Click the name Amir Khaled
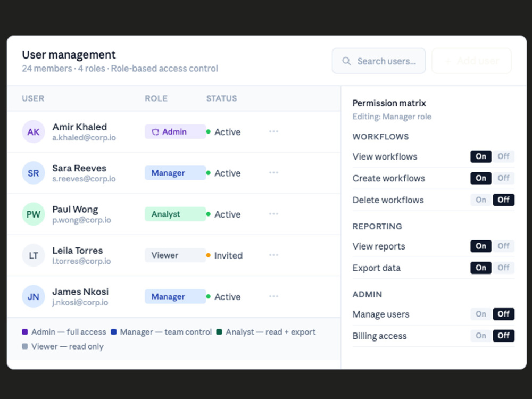Image resolution: width=532 pixels, height=399 pixels. click(x=79, y=127)
